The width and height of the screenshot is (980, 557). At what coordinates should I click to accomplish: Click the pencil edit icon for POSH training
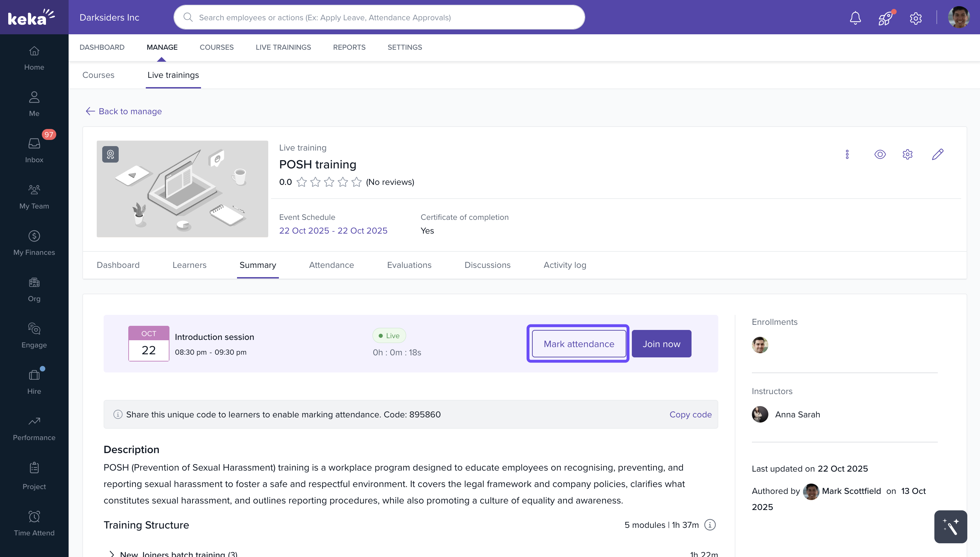point(937,154)
